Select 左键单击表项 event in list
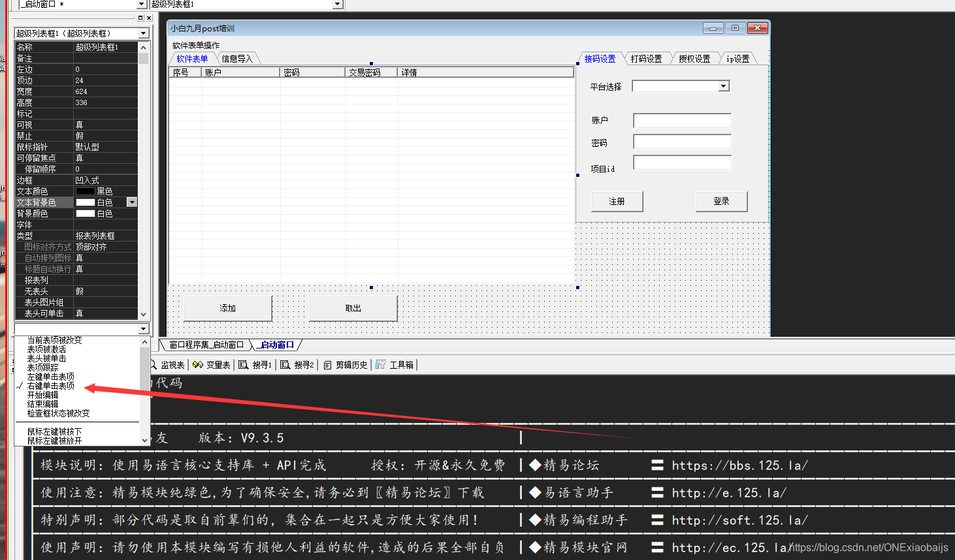 (51, 377)
